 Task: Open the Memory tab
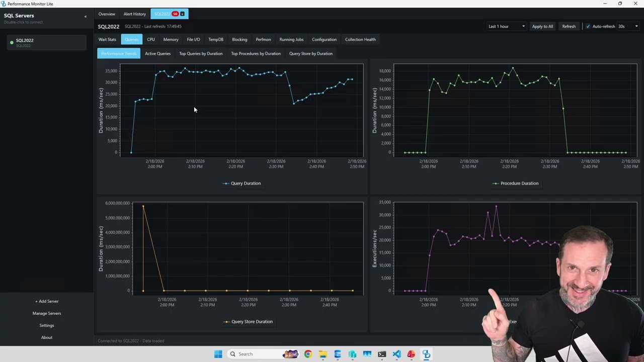coord(171,39)
